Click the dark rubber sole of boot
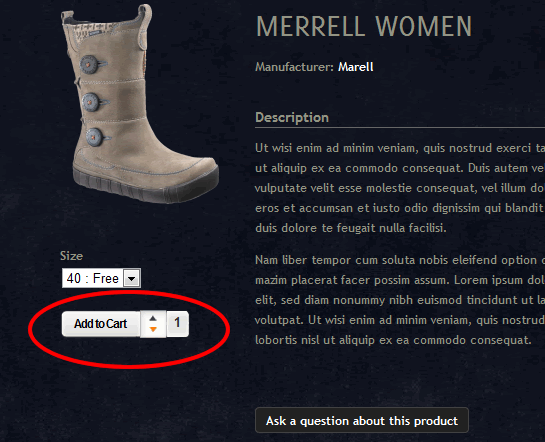Viewport: 545px width, 442px height. [x=146, y=186]
